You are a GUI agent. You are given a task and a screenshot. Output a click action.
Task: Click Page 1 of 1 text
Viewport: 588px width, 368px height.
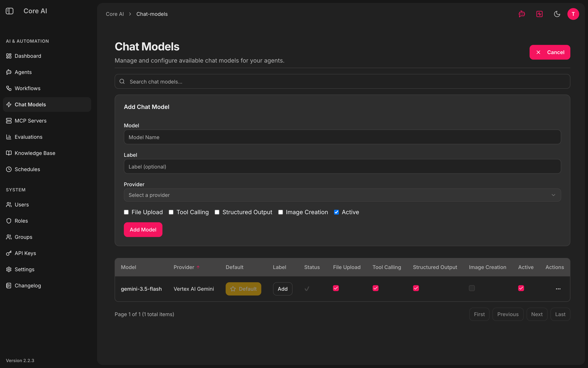point(144,314)
